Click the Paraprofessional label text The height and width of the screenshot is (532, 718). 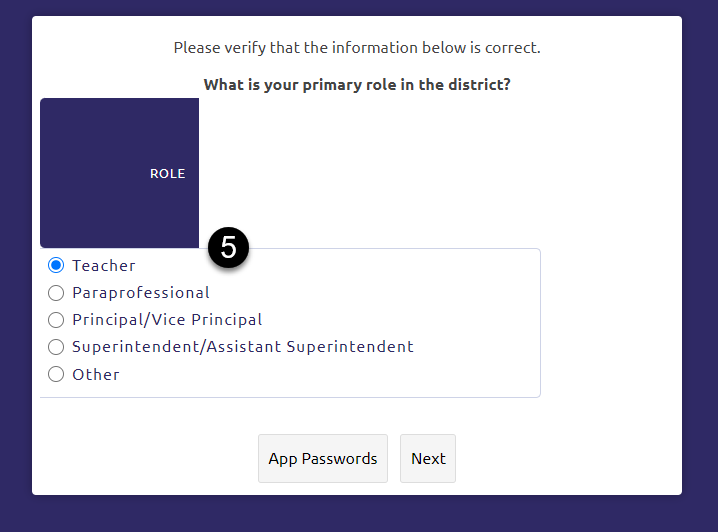141,293
